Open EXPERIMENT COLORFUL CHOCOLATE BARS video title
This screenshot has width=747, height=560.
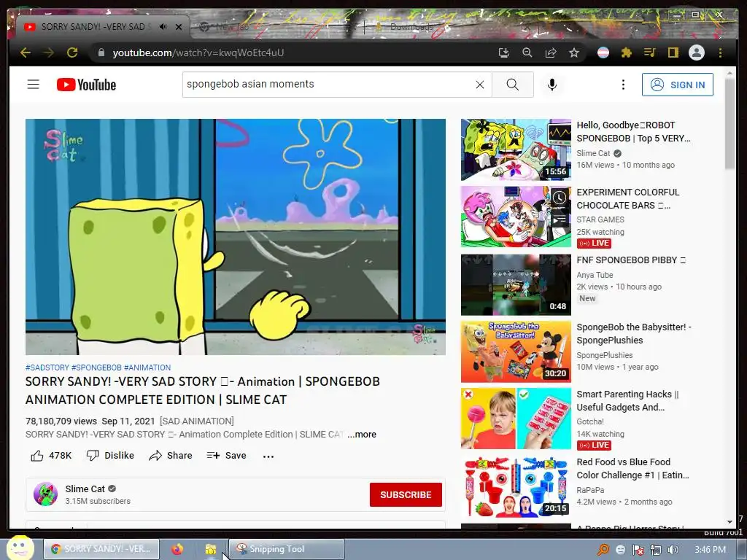[628, 198]
